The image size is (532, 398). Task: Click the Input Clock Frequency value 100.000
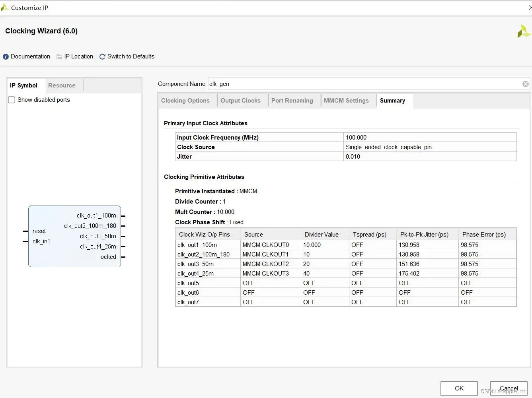430,138
